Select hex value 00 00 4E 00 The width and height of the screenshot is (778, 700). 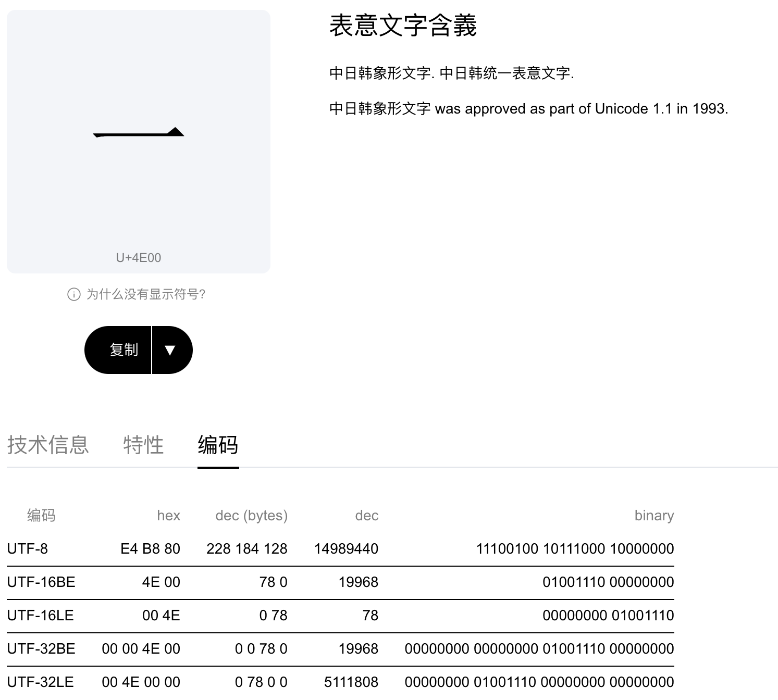[x=141, y=649]
